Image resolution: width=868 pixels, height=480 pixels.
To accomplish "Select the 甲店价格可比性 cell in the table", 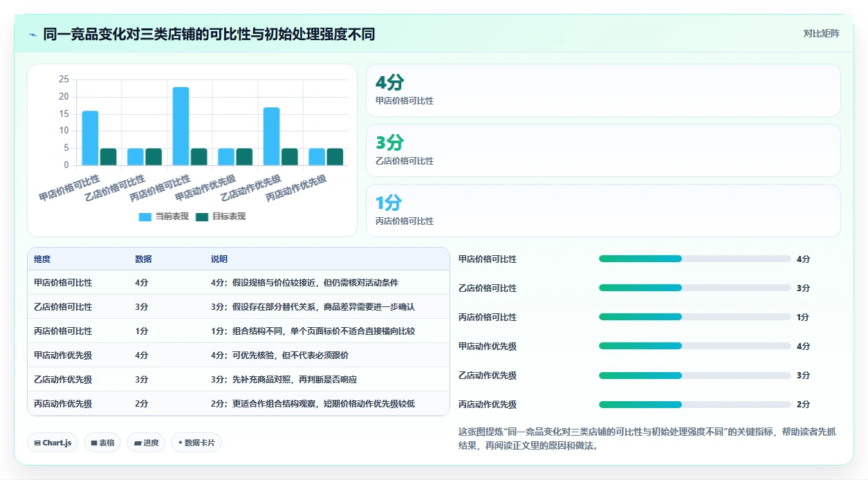I will pyautogui.click(x=63, y=282).
